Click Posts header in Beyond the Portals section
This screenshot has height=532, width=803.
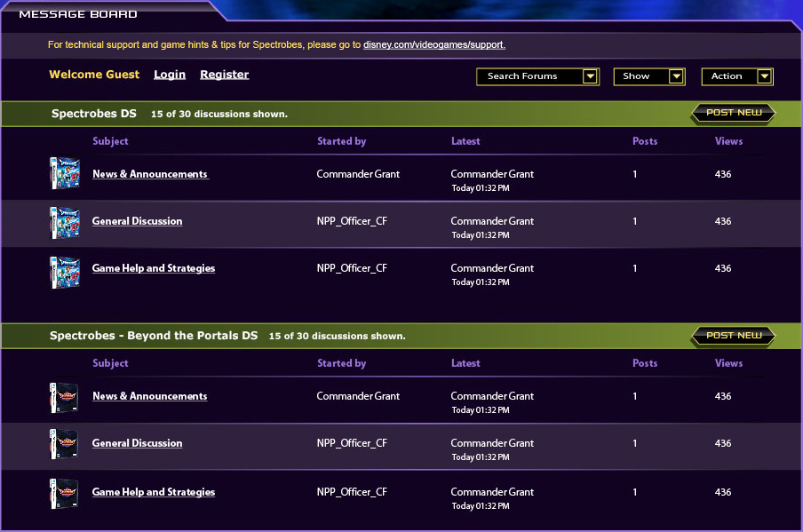(x=645, y=363)
